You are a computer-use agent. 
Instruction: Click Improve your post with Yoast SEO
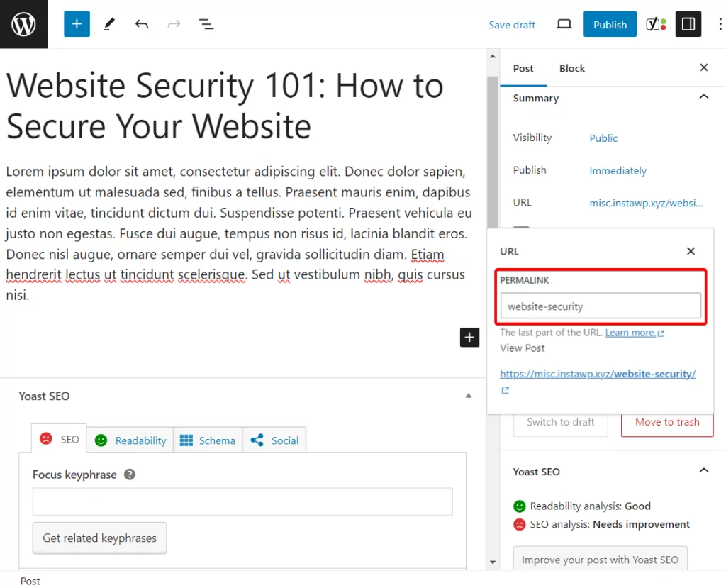click(x=600, y=559)
